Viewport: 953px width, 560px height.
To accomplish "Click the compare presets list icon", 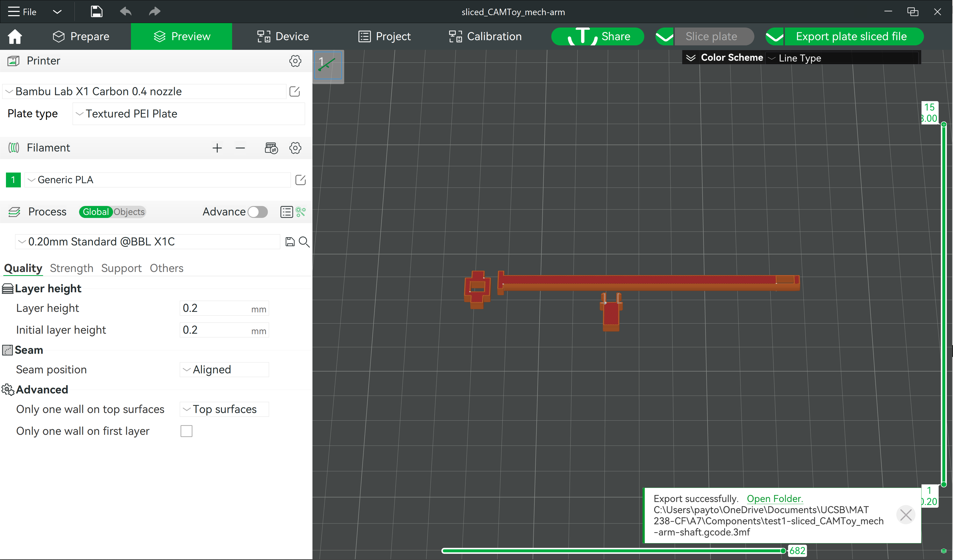I will coord(287,212).
